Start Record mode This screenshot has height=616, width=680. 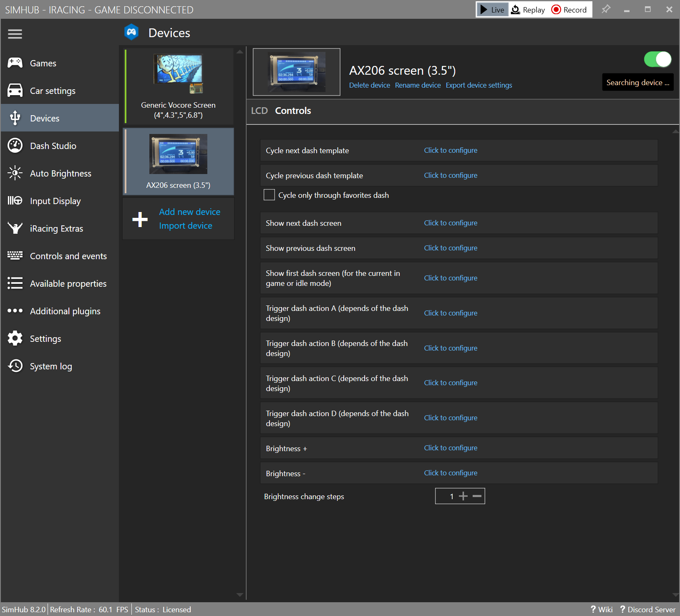pyautogui.click(x=569, y=10)
